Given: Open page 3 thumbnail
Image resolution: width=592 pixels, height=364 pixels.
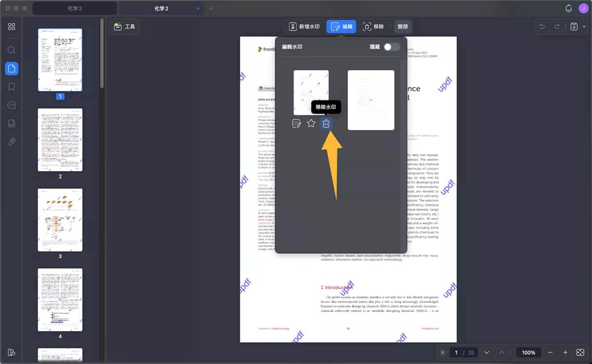Looking at the screenshot, I should click(x=60, y=220).
